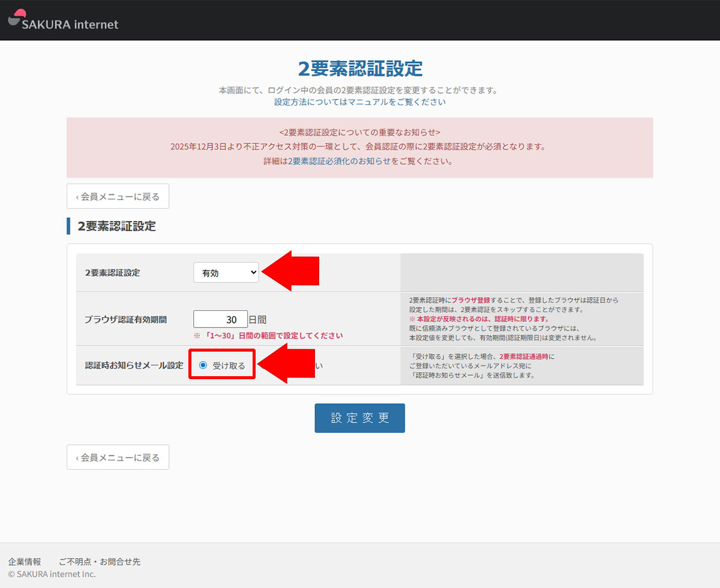Select the 受け取る radio button
Image resolution: width=720 pixels, height=588 pixels.
point(203,365)
